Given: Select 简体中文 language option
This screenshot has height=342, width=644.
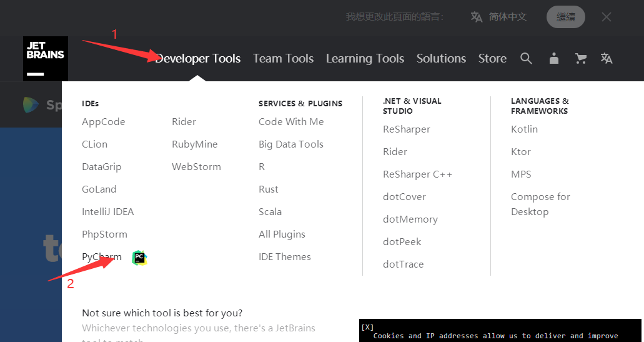Looking at the screenshot, I should pos(508,17).
